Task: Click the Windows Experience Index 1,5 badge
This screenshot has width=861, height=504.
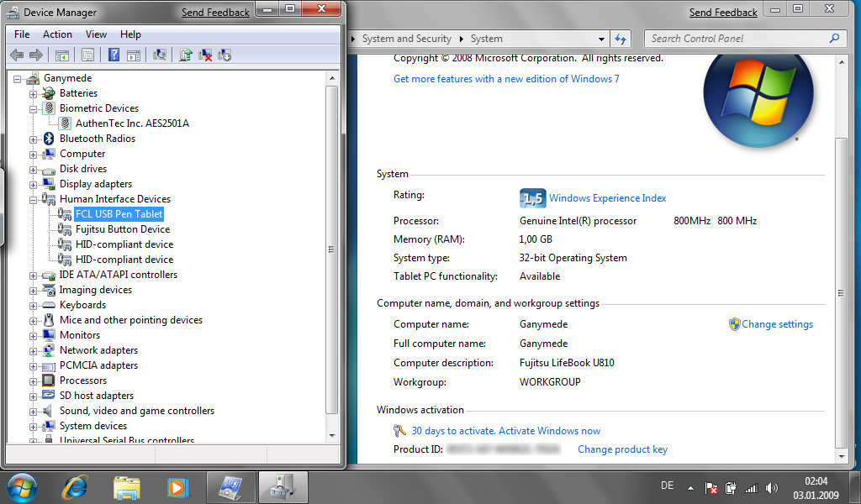Action: point(532,198)
